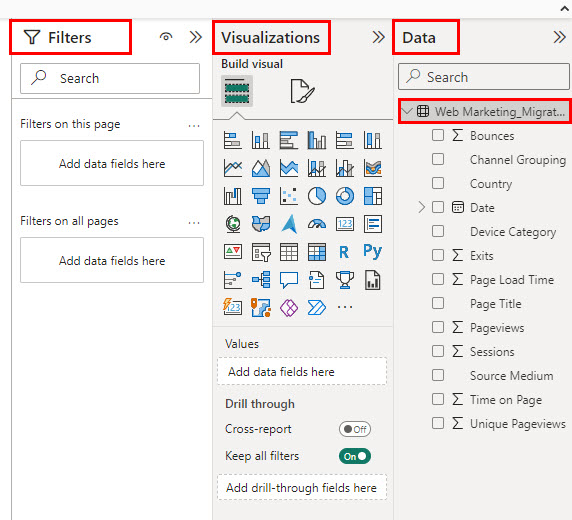Select the Scatter chart visual

(289, 196)
